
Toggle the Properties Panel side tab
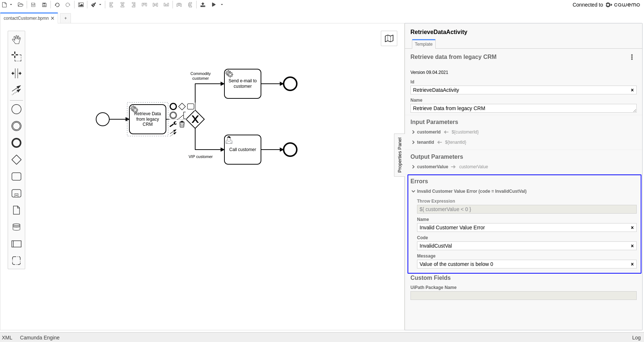[x=399, y=155]
